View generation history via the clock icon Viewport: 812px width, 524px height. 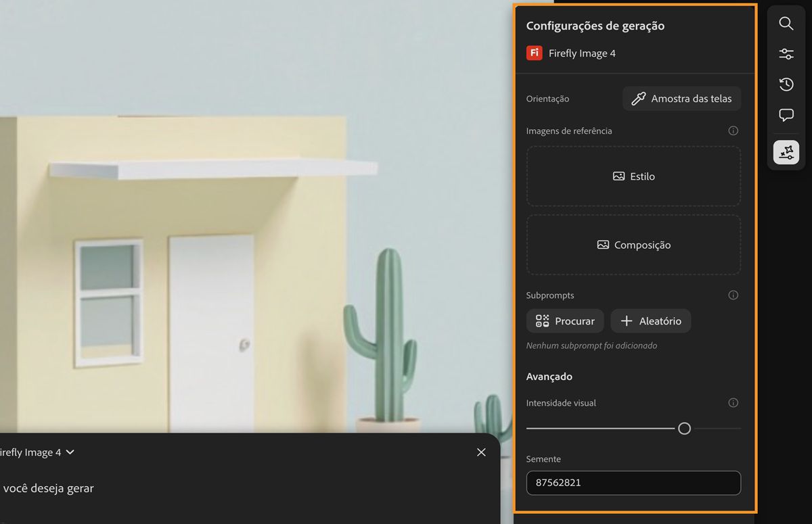pos(786,84)
